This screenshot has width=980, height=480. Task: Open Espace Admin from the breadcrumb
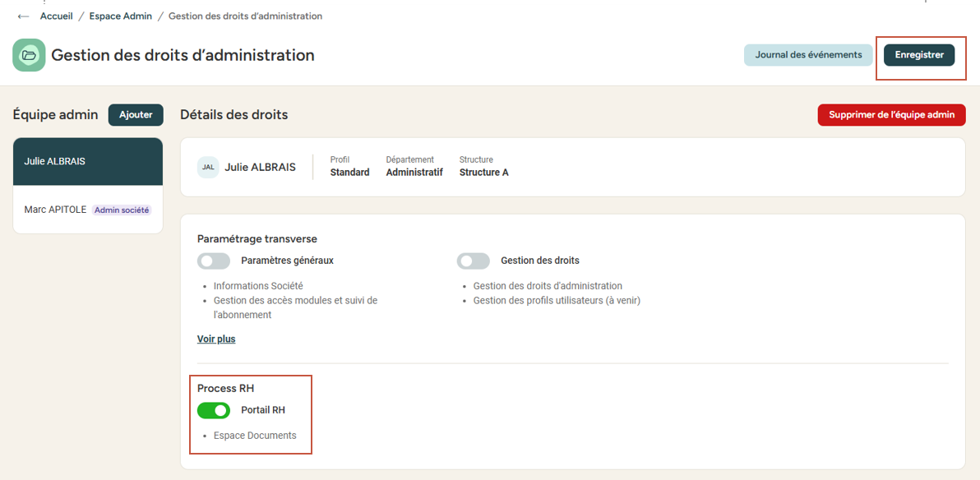(x=121, y=16)
